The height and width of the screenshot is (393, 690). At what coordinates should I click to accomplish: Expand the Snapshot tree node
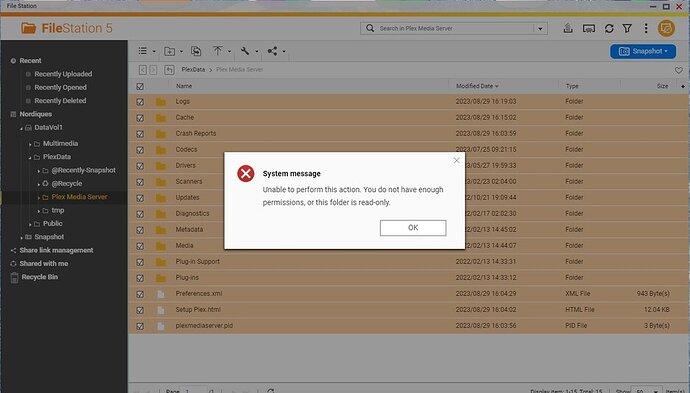point(21,238)
